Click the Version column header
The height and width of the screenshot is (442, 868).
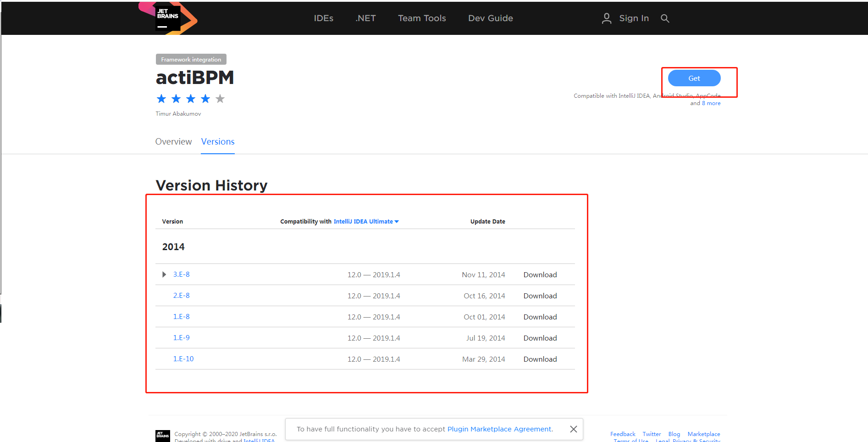172,222
